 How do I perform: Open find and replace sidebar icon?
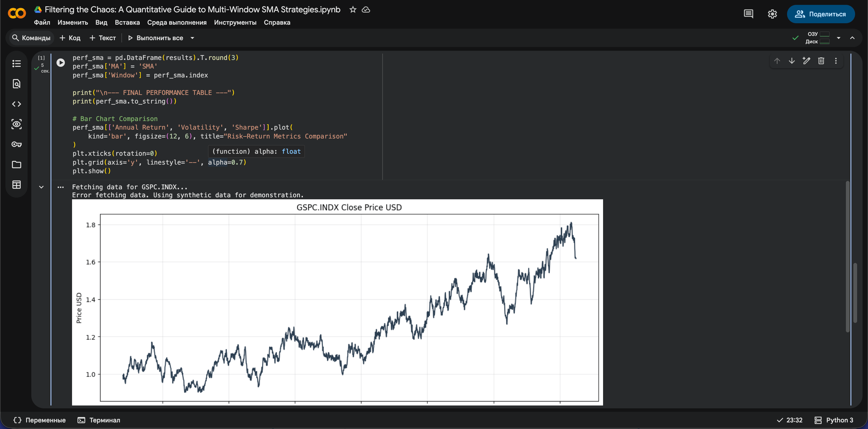17,84
